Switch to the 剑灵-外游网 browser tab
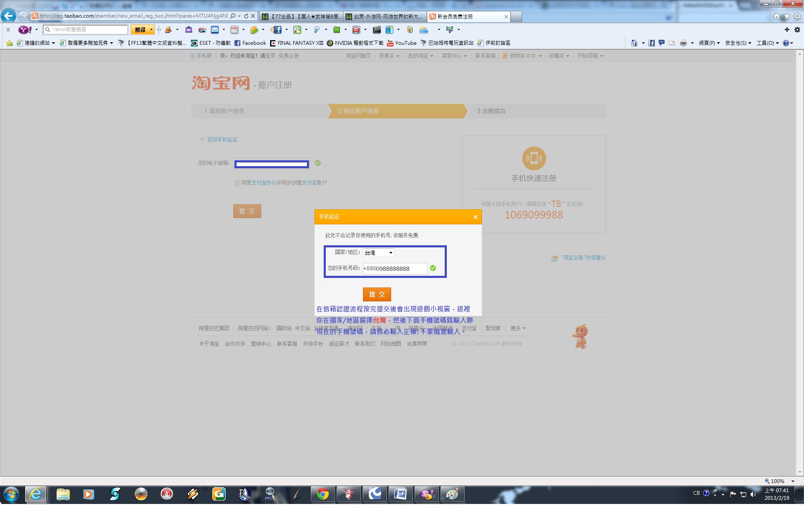 [385, 17]
